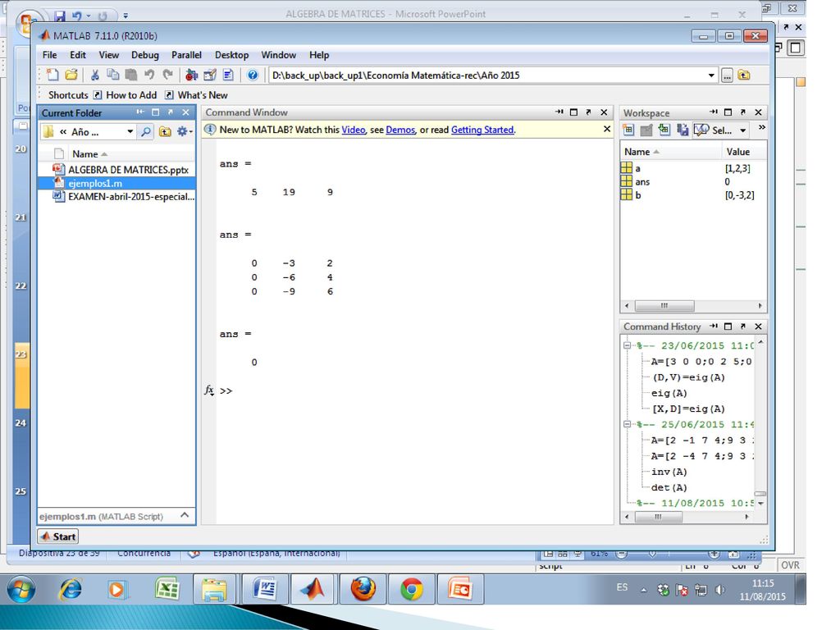Open the File menu
This screenshot has width=840, height=630.
click(x=50, y=55)
